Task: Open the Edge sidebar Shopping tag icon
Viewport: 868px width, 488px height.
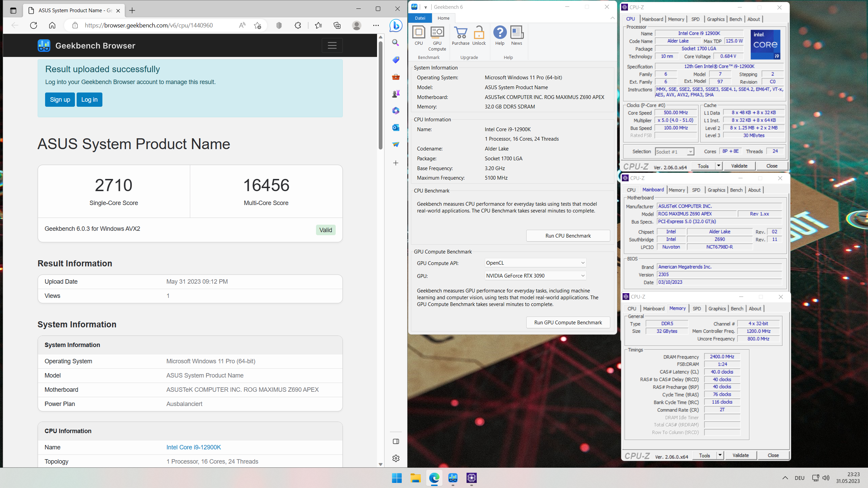Action: click(x=396, y=60)
